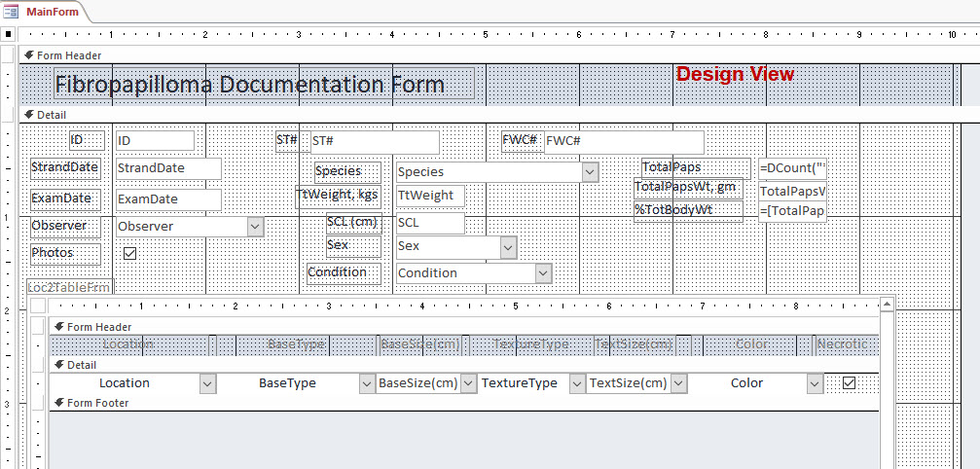This screenshot has width=980, height=469.
Task: Select the TextureType header label in subform
Action: [531, 344]
